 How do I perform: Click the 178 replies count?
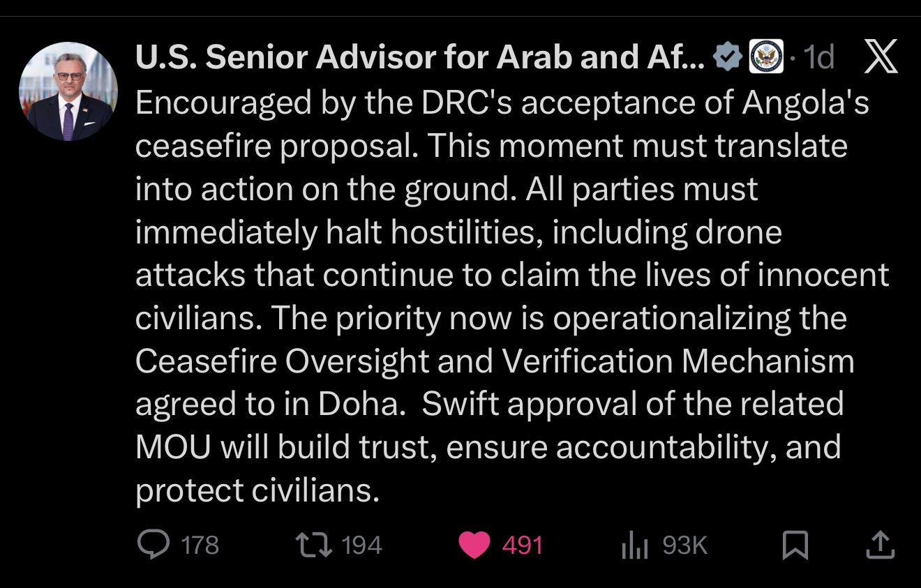(200, 545)
